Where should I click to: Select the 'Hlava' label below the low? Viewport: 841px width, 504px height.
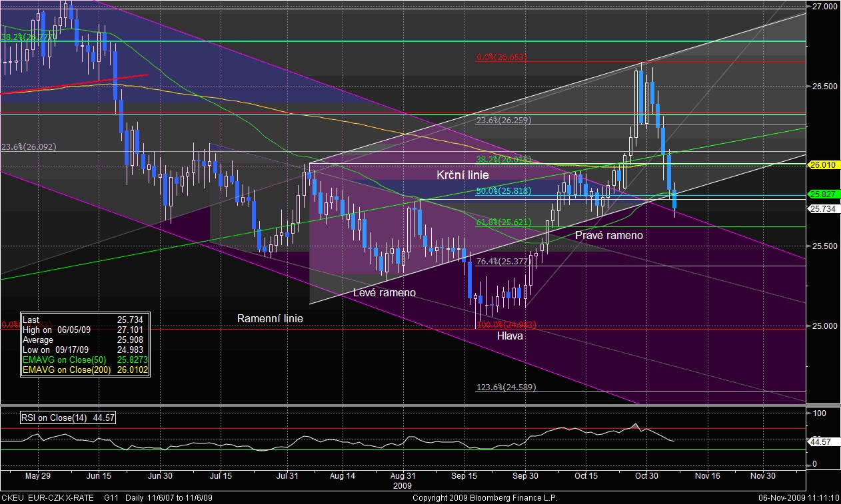pyautogui.click(x=510, y=336)
